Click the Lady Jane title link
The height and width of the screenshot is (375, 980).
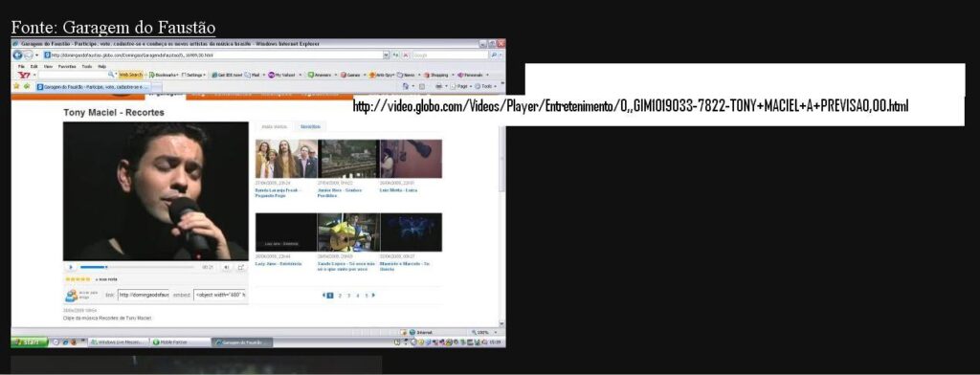(278, 264)
